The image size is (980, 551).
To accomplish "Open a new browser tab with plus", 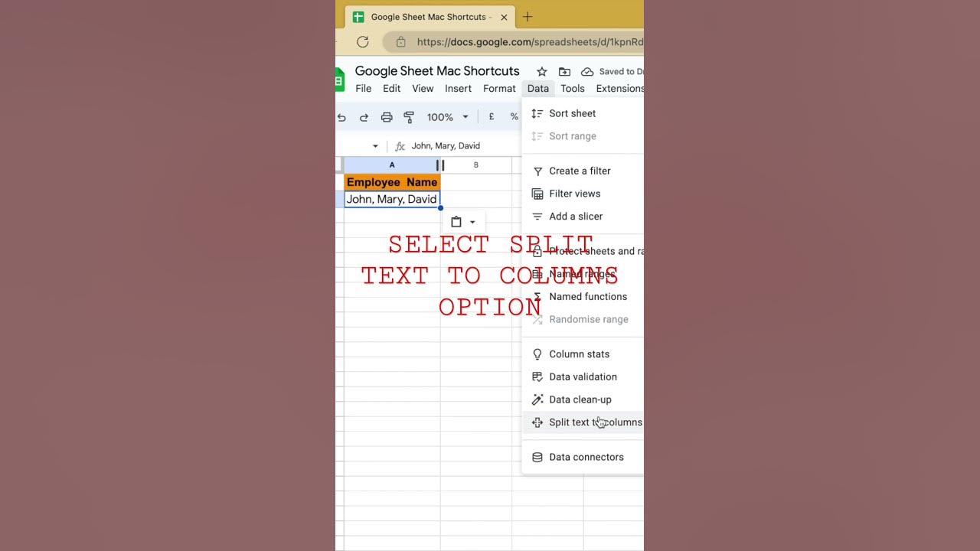I will (x=528, y=17).
